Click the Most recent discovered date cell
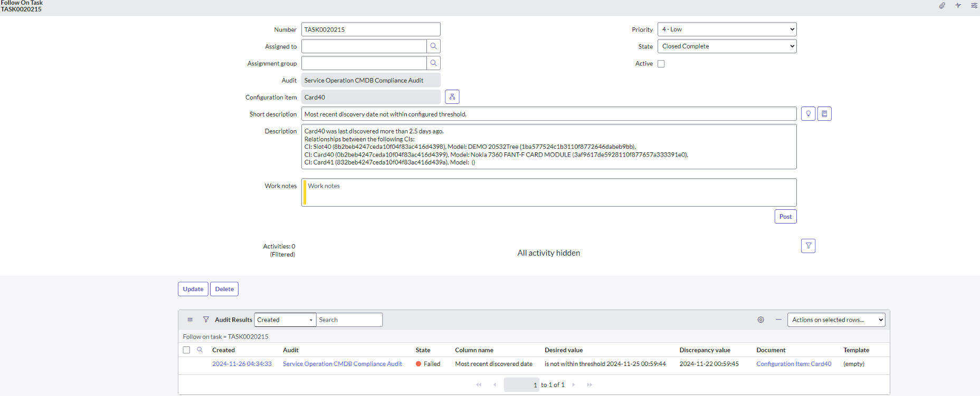The height and width of the screenshot is (396, 980). pos(493,364)
